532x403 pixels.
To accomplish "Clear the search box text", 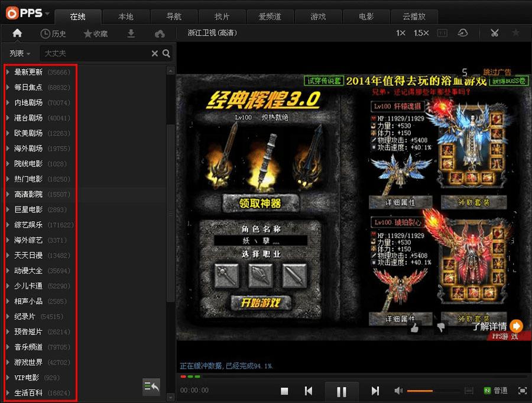I will pyautogui.click(x=155, y=53).
